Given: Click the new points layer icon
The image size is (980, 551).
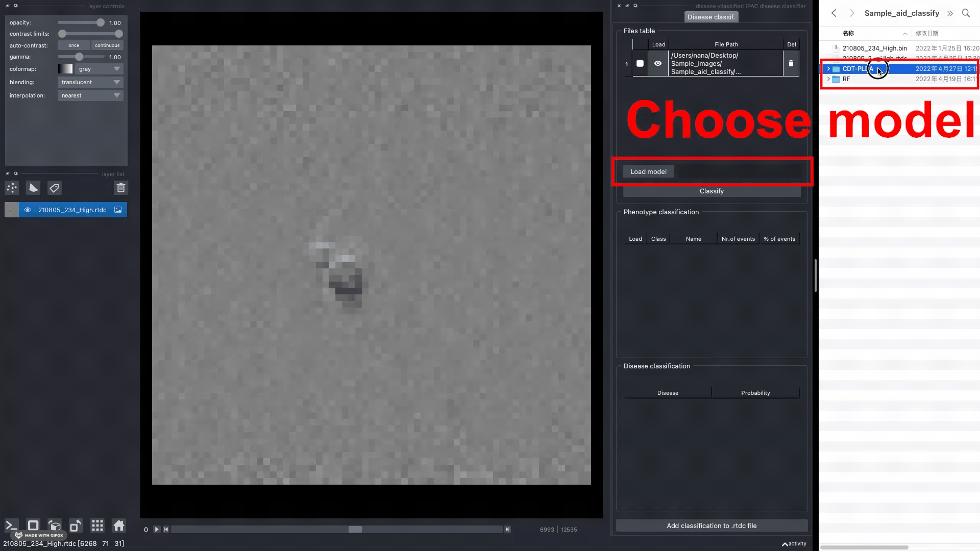Looking at the screenshot, I should pos(12,188).
